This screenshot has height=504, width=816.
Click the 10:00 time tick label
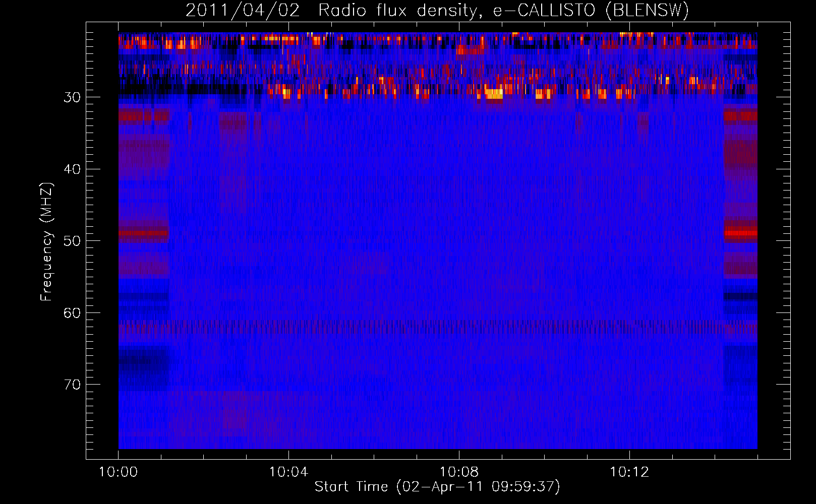118,472
